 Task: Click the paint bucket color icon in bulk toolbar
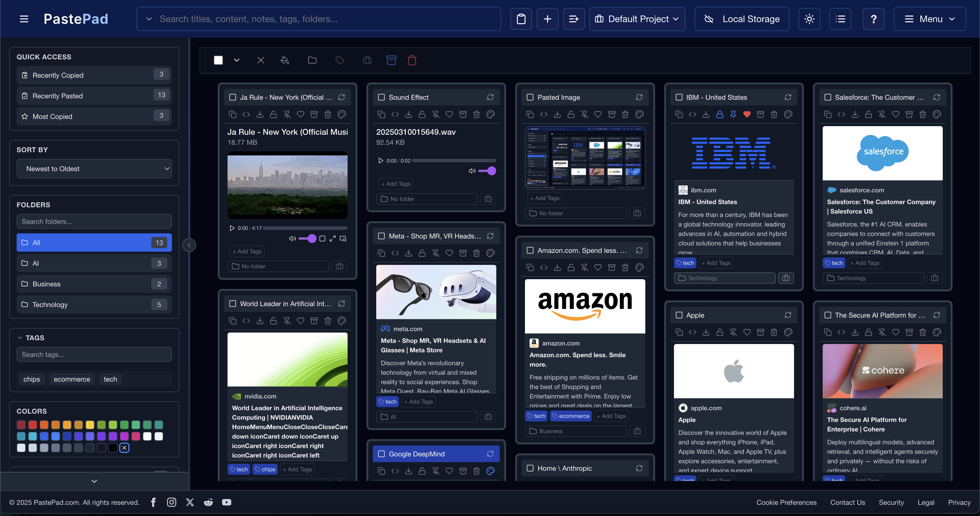click(x=285, y=60)
